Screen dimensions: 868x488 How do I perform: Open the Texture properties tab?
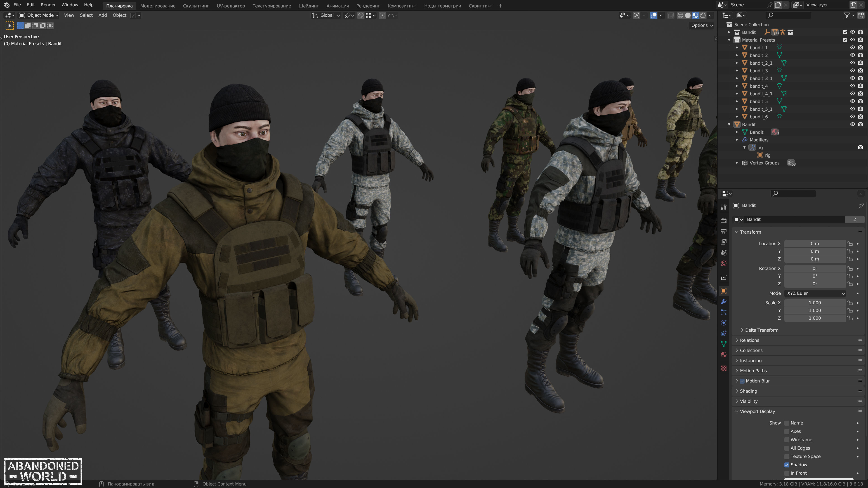tap(723, 368)
